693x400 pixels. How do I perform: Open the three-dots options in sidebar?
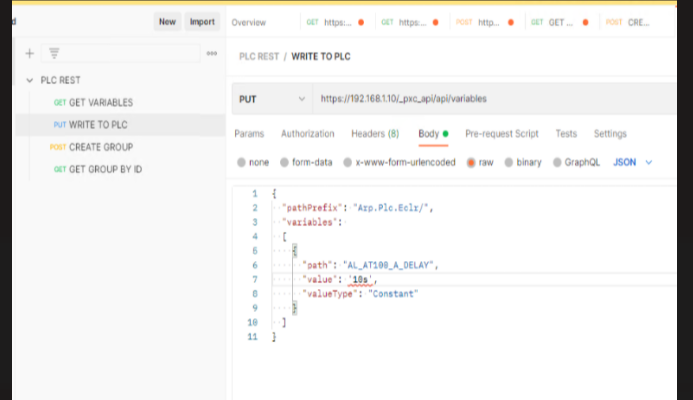[212, 53]
